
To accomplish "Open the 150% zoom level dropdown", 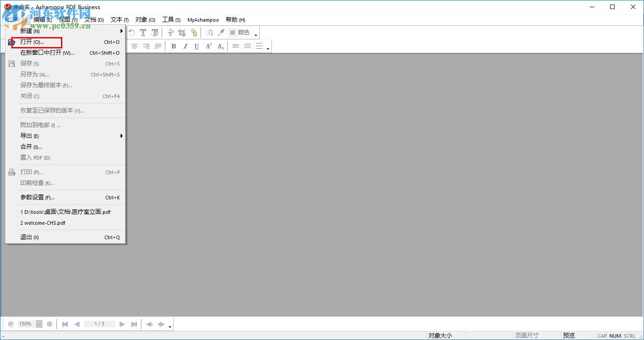I will 39,324.
